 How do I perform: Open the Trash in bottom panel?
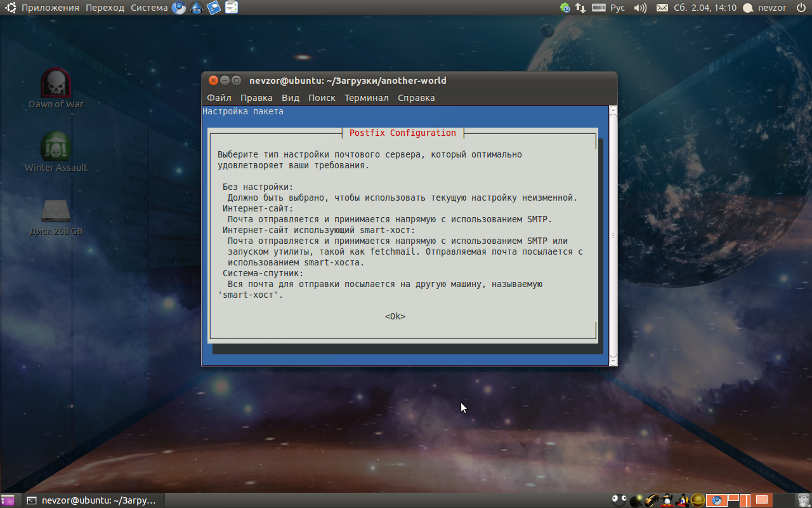pyautogui.click(x=804, y=500)
